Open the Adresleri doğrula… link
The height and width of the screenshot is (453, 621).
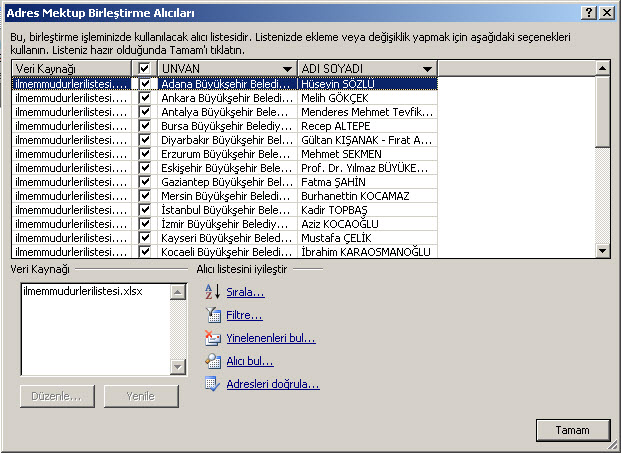[273, 384]
